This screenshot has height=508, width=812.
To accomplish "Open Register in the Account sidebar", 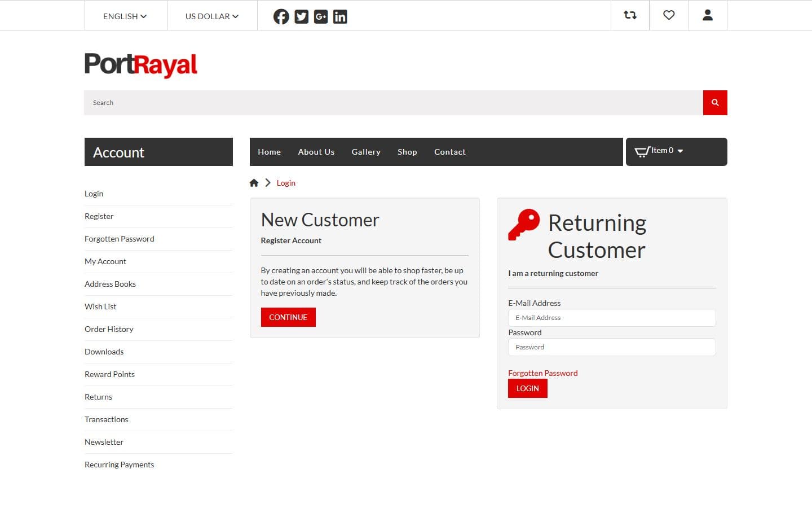I will pyautogui.click(x=99, y=216).
